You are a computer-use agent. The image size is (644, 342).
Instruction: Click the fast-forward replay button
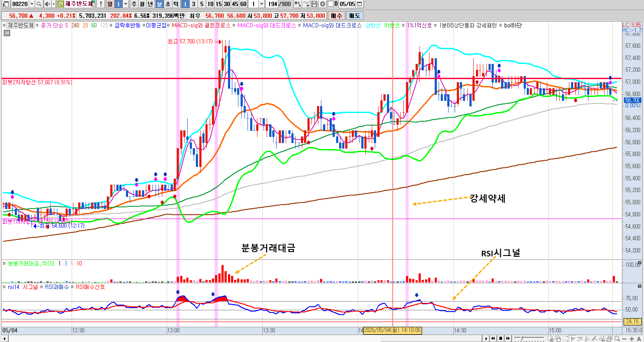(x=507, y=338)
